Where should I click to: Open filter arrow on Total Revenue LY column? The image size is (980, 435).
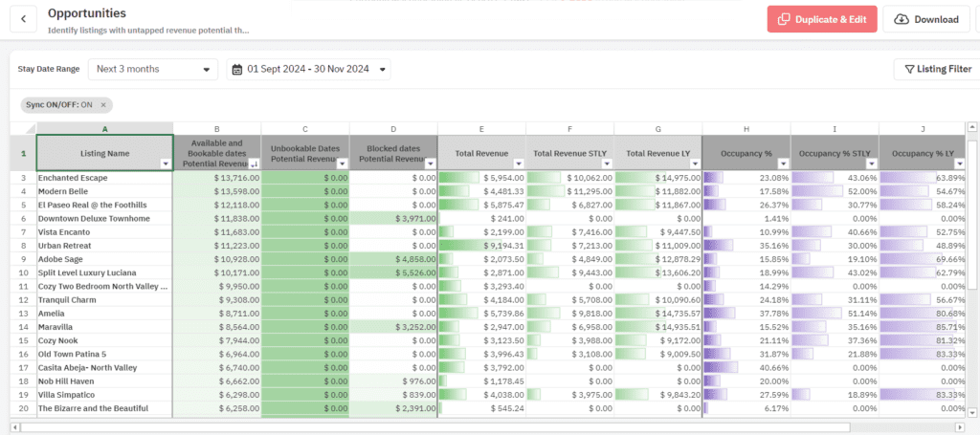(x=694, y=163)
